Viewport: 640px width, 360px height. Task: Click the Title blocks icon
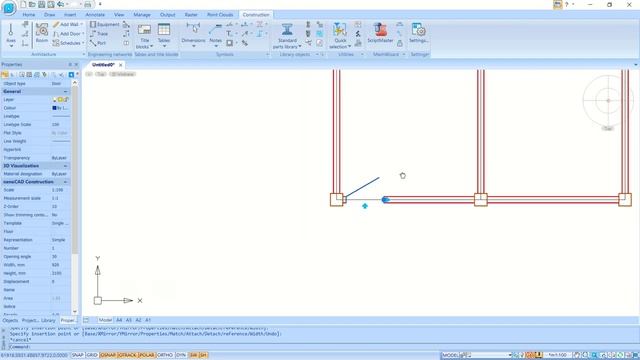click(x=144, y=30)
